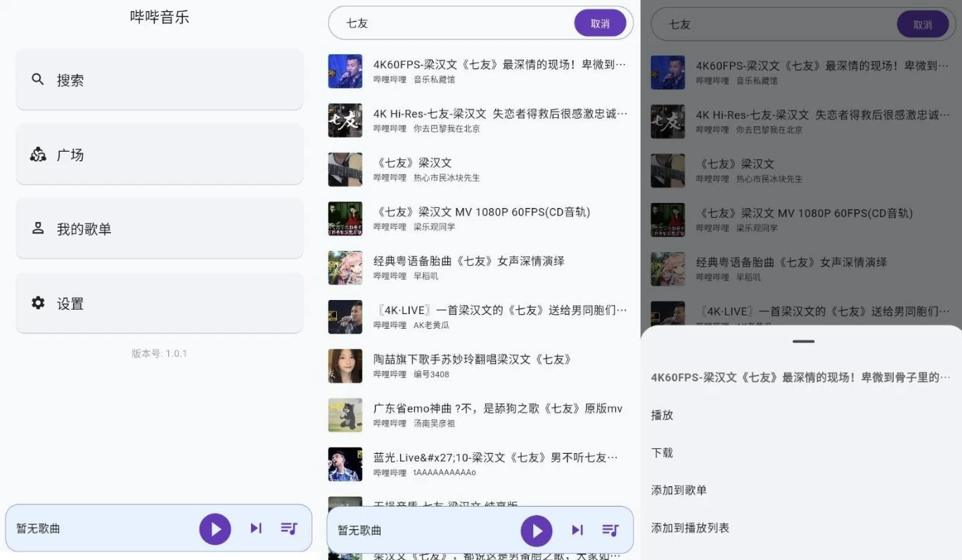Skip to next track on home screen player
Screen dimensions: 962x560
[256, 528]
